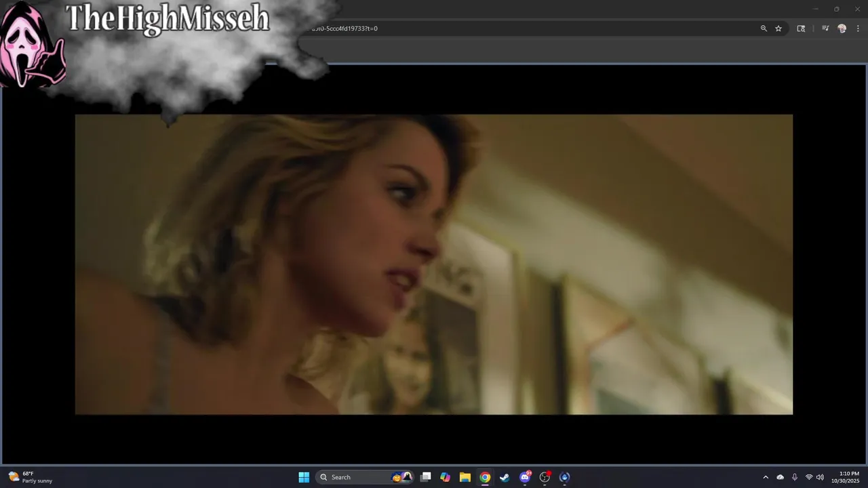The image size is (868, 488).
Task: Click the video frame in the page
Action: pos(433,264)
